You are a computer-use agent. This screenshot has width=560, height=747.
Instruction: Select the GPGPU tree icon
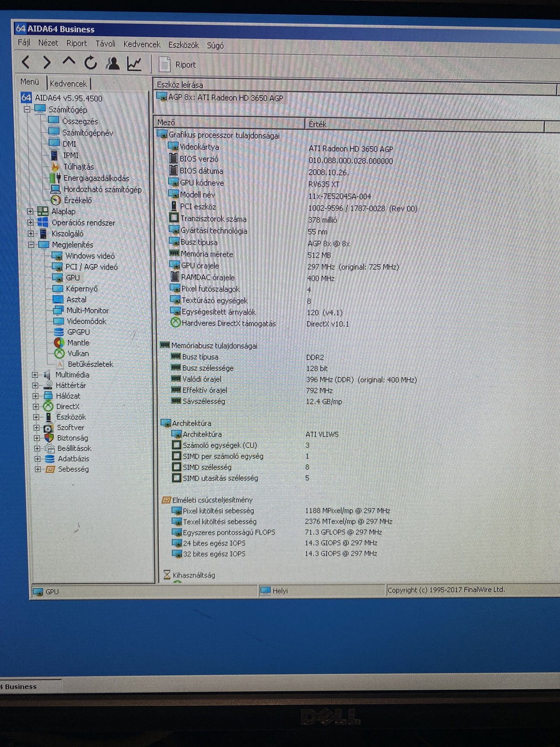tap(59, 332)
